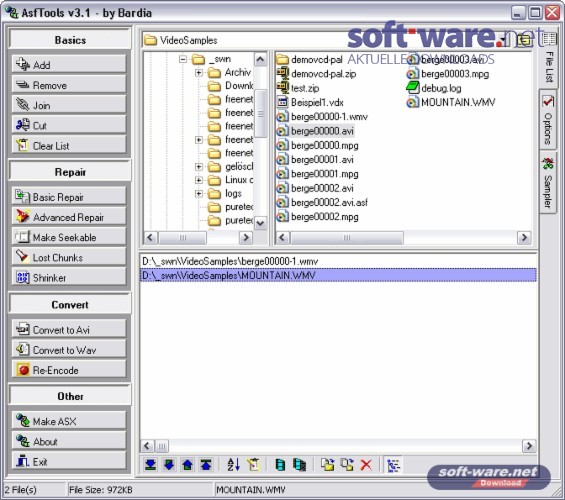565x500 pixels.
Task: Move selected file up one position
Action: click(x=187, y=465)
